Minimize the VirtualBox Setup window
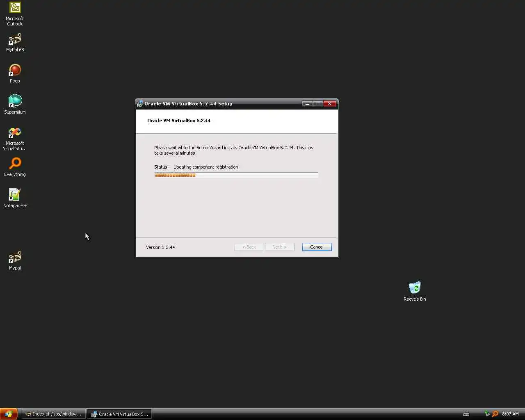 (307, 104)
